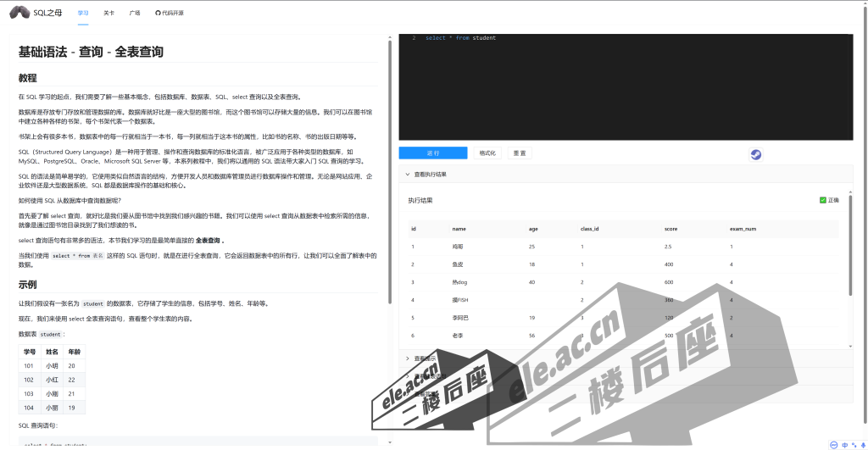Screen dimensions: 868x450
Task: Click the IME logo icon in tray
Action: click(834, 445)
